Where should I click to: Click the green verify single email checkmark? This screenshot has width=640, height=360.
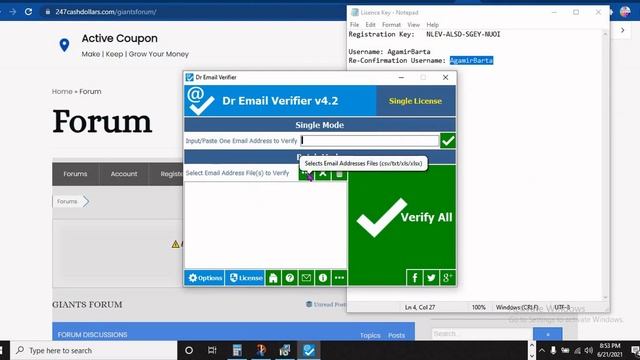coord(448,141)
